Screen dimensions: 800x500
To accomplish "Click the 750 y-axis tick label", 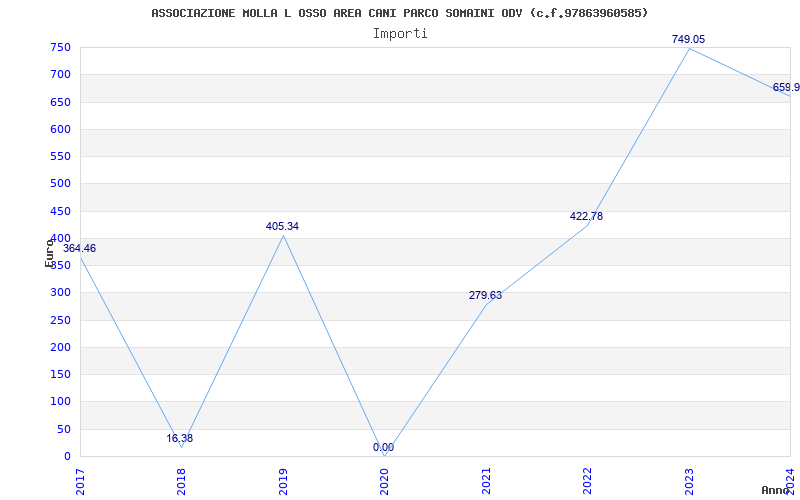I will coord(60,47).
